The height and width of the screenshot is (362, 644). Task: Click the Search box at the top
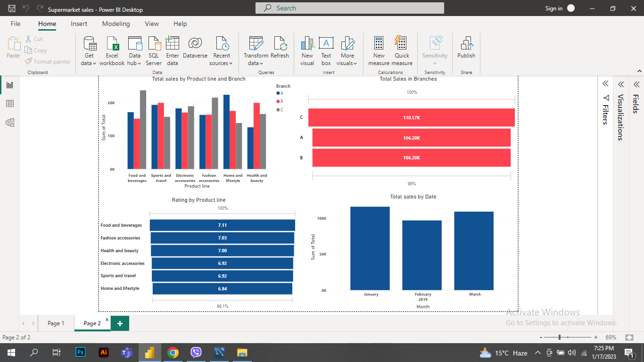pos(349,8)
